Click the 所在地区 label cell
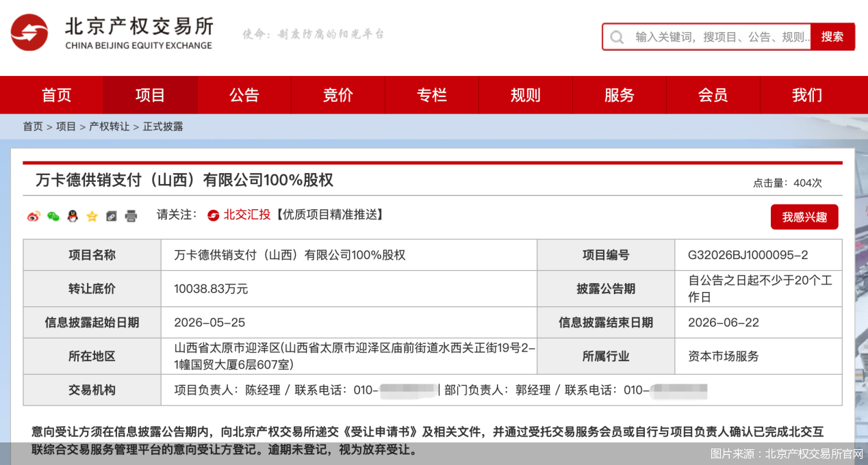Screen dimensions: 868x465 (x=92, y=356)
